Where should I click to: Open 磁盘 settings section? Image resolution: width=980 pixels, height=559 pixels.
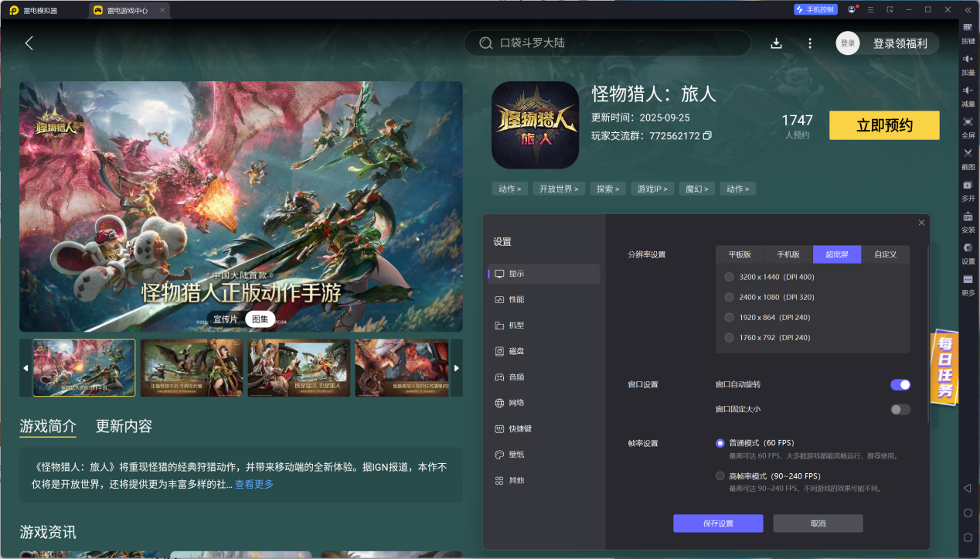[543, 351]
